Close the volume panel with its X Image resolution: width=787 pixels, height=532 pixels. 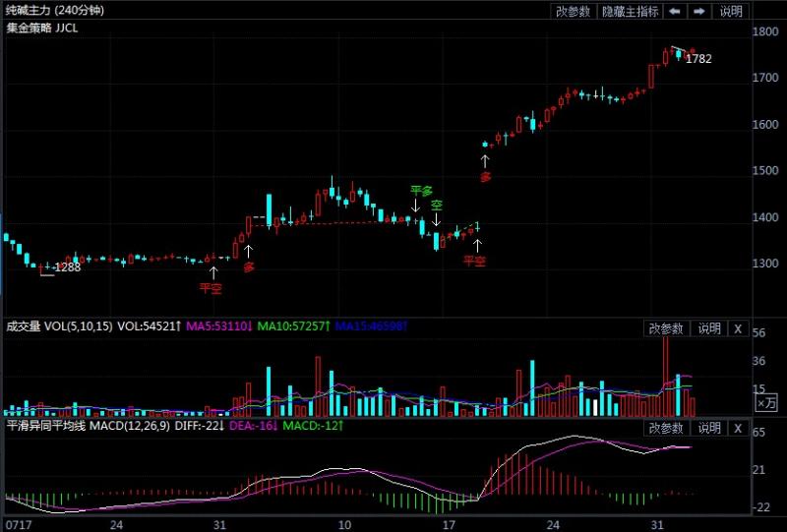click(x=737, y=329)
